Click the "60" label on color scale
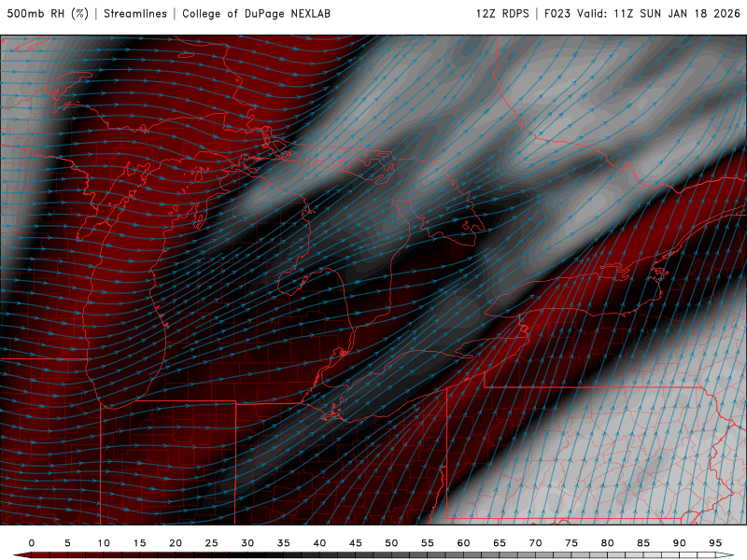The width and height of the screenshot is (747, 560). coord(463,543)
